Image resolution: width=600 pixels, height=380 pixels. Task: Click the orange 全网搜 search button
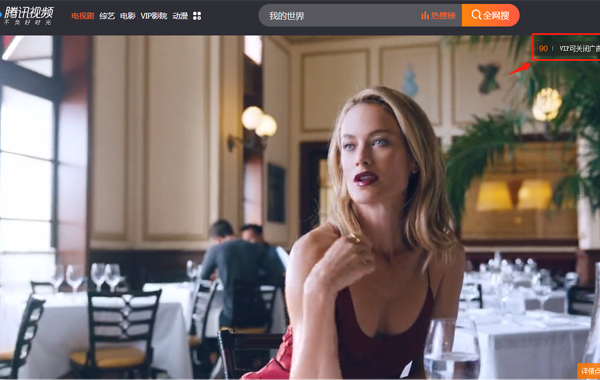tap(491, 15)
